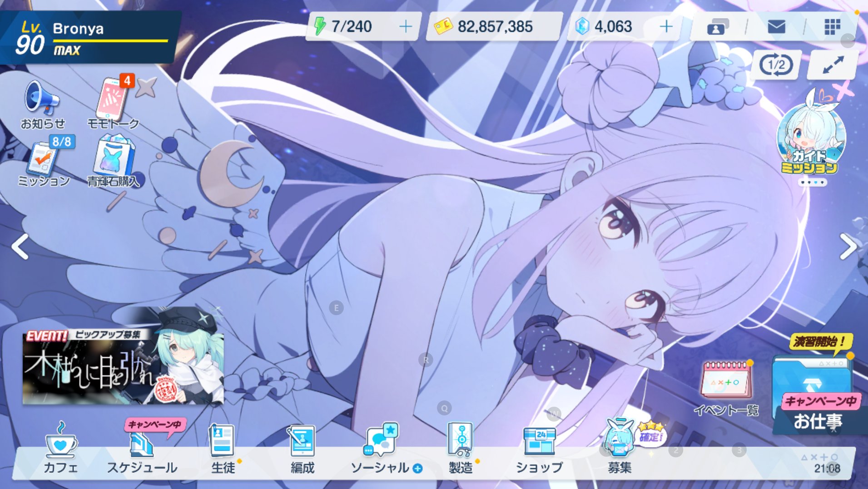Click the right arrow chevron

tap(848, 247)
